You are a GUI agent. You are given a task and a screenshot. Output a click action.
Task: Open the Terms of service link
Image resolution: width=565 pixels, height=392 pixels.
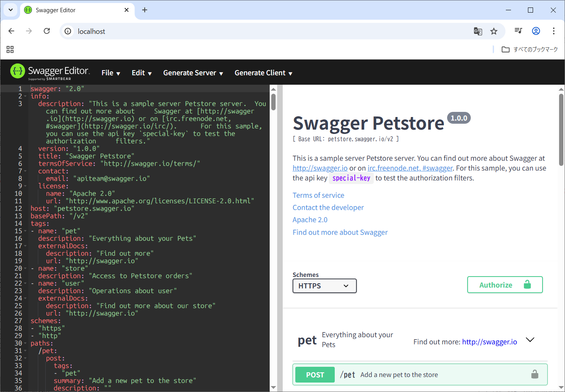pyautogui.click(x=318, y=195)
